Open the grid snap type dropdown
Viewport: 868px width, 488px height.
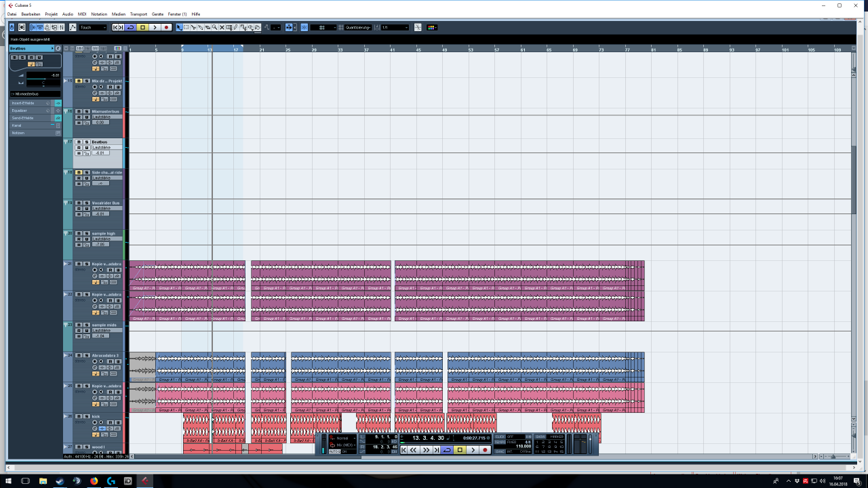(x=323, y=27)
